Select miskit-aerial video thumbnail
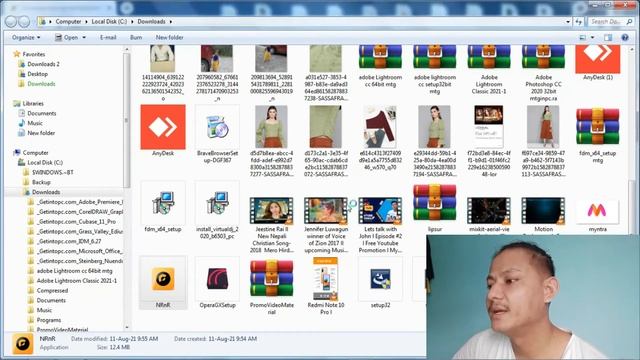 489,211
